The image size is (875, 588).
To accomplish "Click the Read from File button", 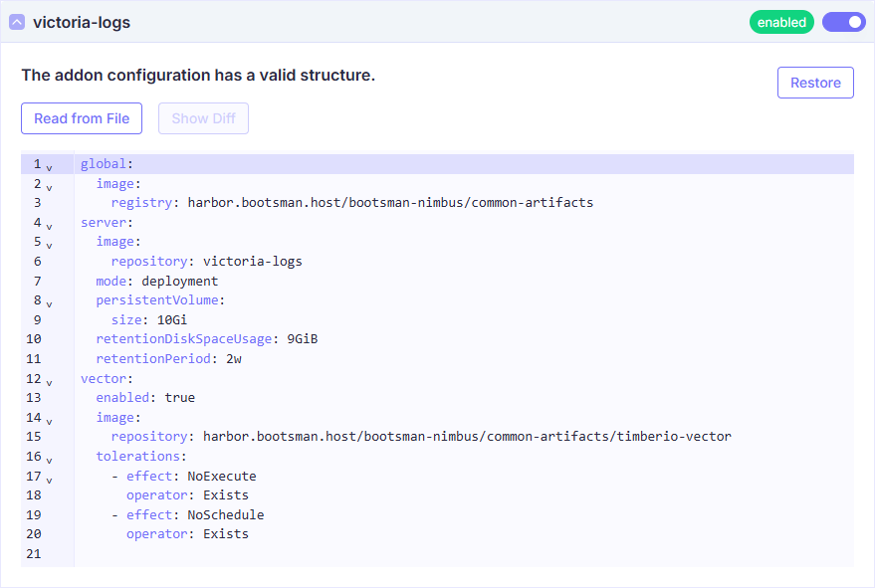I will (82, 118).
